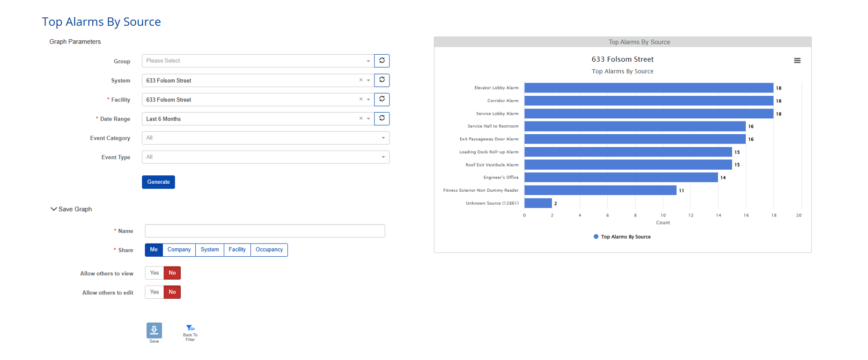Click the Save download icon

pos(154,331)
